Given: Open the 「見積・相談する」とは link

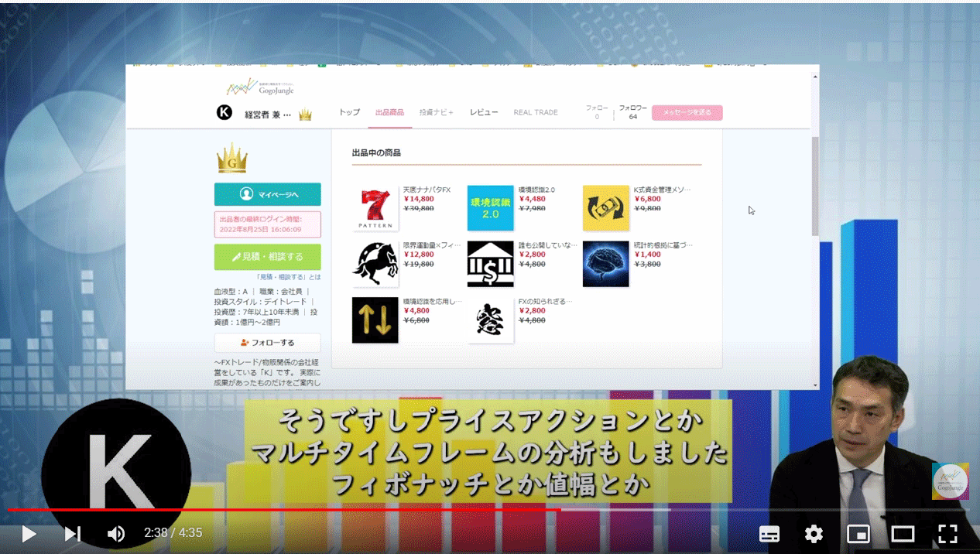Looking at the screenshot, I should click(287, 277).
